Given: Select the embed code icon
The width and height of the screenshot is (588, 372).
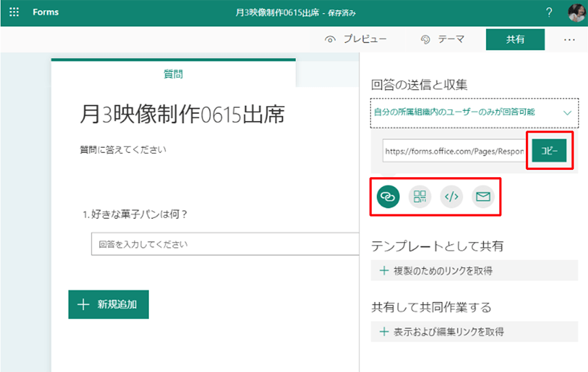Looking at the screenshot, I should click(451, 196).
